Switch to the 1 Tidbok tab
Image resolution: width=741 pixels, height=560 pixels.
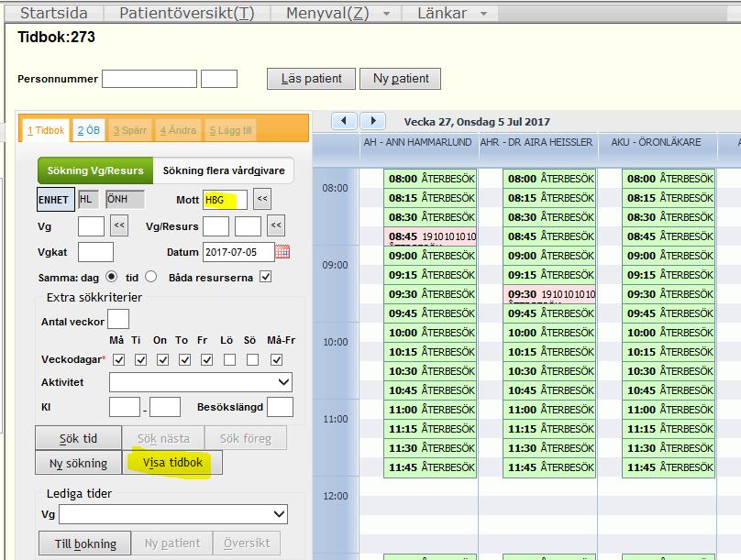(45, 130)
